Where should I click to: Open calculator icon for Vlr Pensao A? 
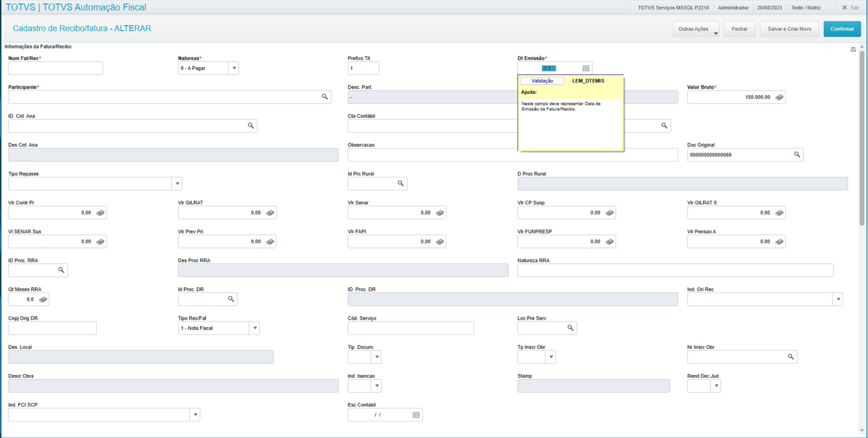[x=780, y=241]
